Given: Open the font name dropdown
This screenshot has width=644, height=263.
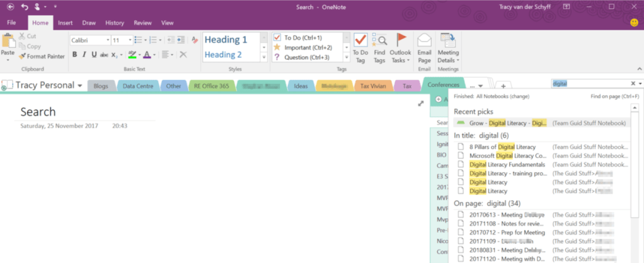Looking at the screenshot, I should point(108,40).
